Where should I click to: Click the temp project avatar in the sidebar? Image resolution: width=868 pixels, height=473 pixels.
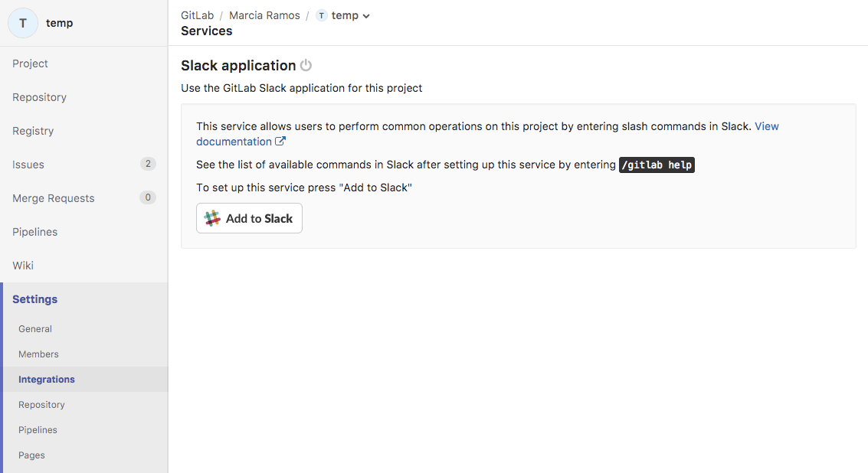pyautogui.click(x=23, y=23)
